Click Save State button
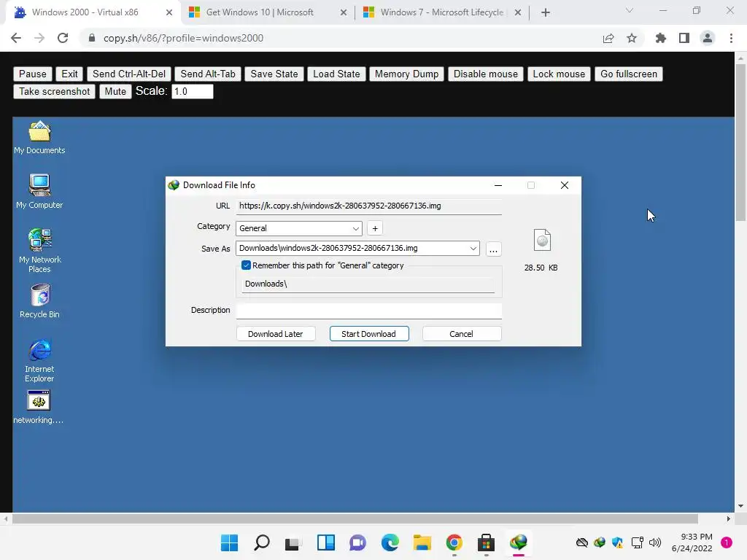This screenshot has width=747, height=560. pos(274,74)
